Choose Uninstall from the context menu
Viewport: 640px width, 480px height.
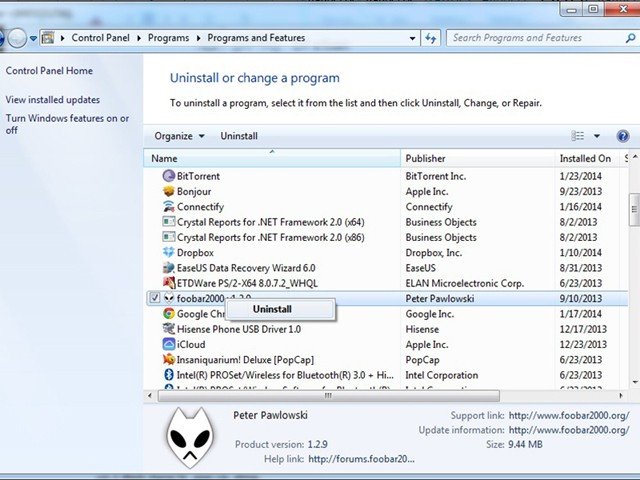tap(280, 309)
